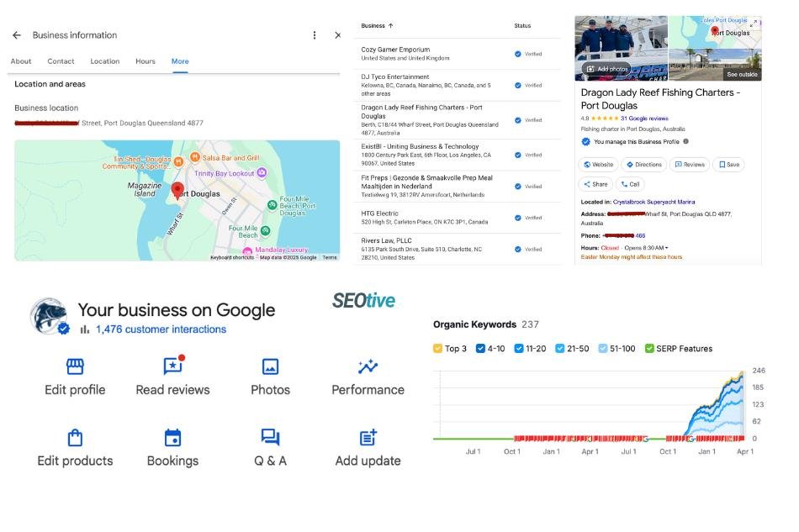Click the Save button
This screenshot has width=799, height=532.
pos(728,165)
